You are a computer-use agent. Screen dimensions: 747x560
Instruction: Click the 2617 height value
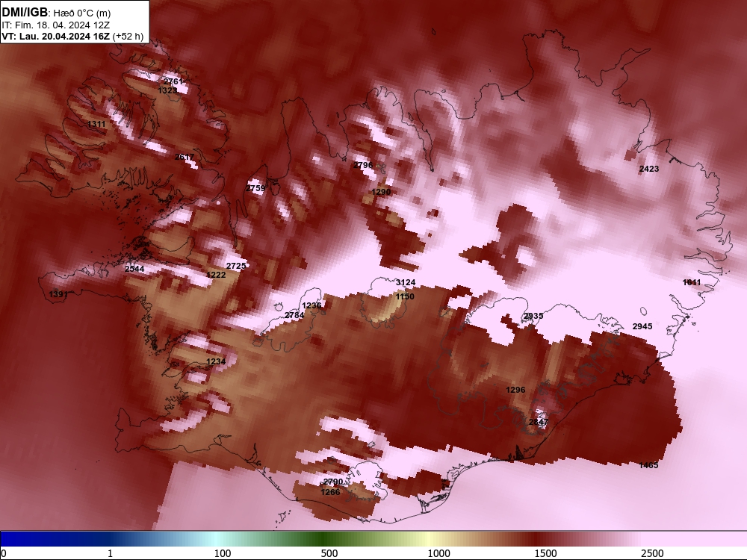coord(185,158)
